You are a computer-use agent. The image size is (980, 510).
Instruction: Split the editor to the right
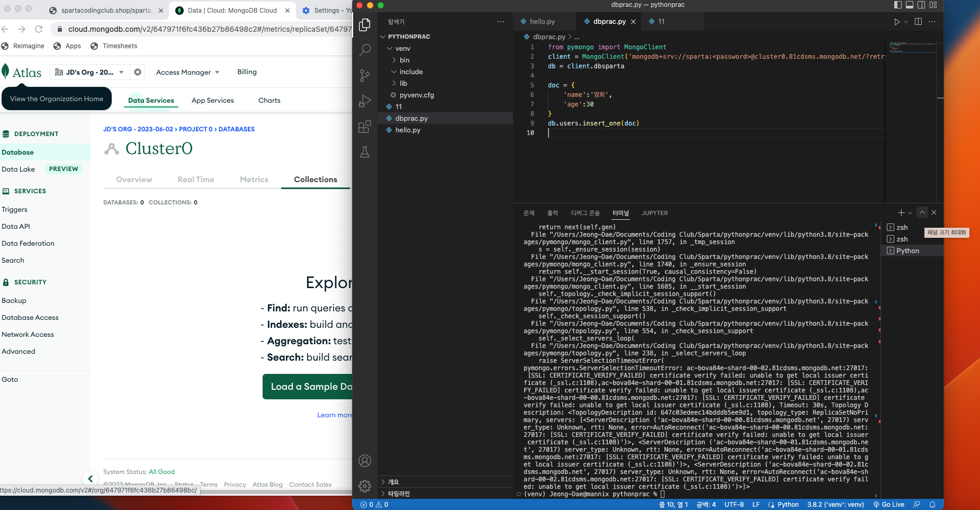(918, 22)
